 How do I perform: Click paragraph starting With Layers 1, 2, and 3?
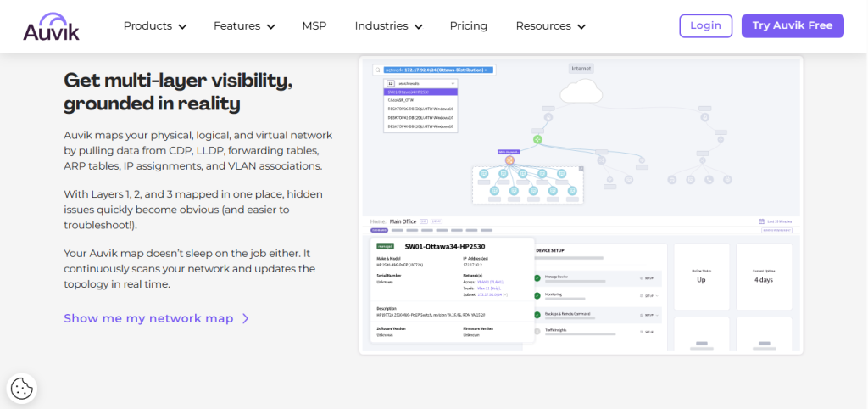pyautogui.click(x=193, y=210)
